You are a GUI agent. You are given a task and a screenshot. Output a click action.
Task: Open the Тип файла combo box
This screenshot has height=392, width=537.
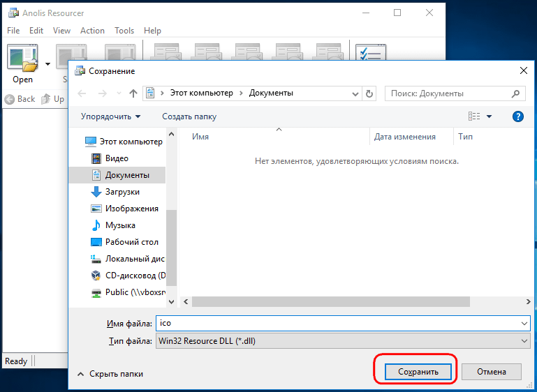click(343, 341)
